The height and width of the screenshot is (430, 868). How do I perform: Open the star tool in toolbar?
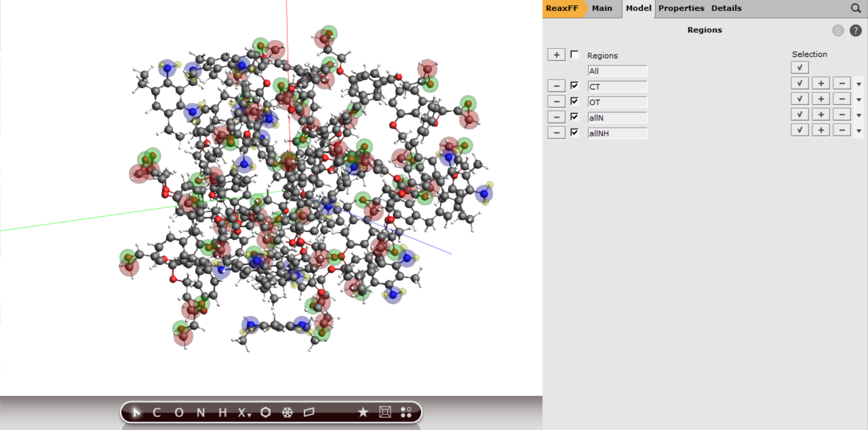click(363, 412)
